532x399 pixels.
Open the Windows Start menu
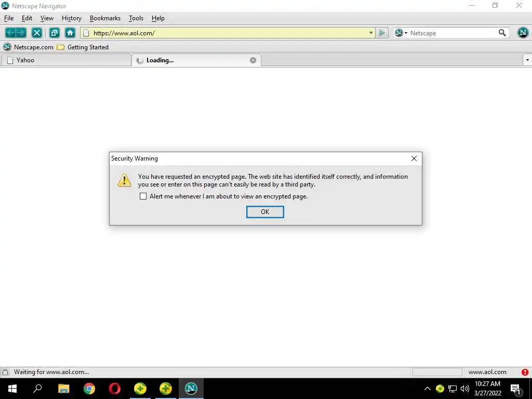tap(12, 389)
